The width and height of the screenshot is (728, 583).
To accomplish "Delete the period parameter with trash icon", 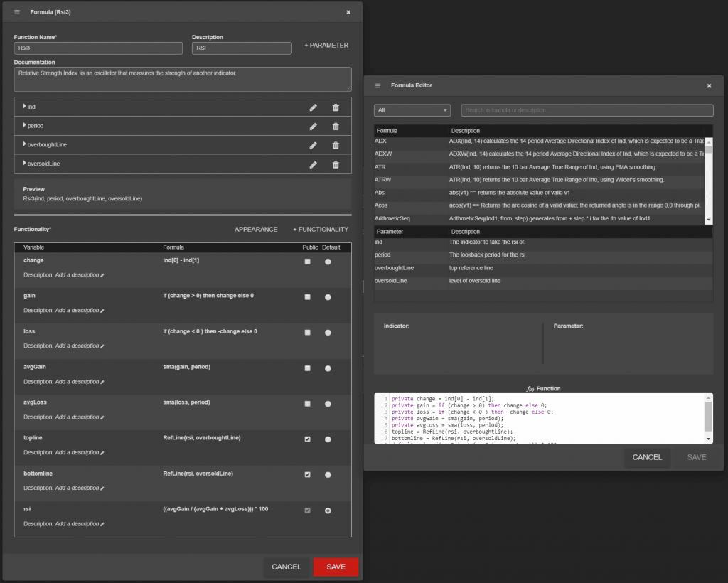I will pyautogui.click(x=336, y=127).
